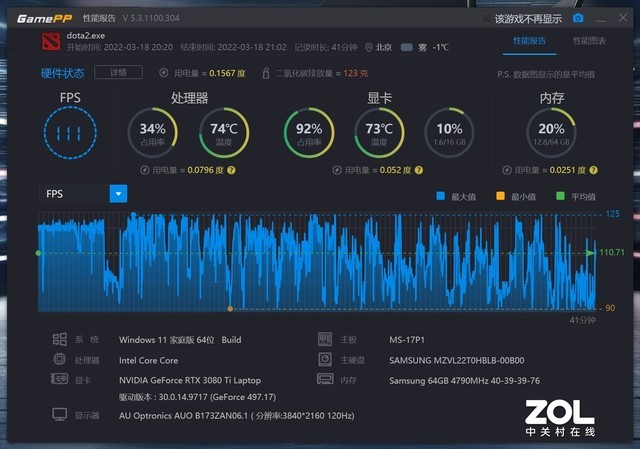Click the processor chip icon in specs
This screenshot has height=449, width=640.
[x=60, y=359]
